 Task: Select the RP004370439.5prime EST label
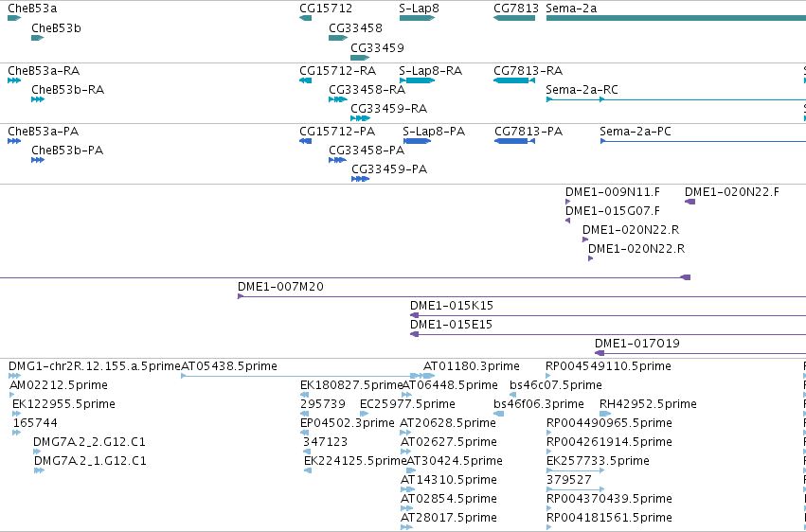click(x=609, y=500)
